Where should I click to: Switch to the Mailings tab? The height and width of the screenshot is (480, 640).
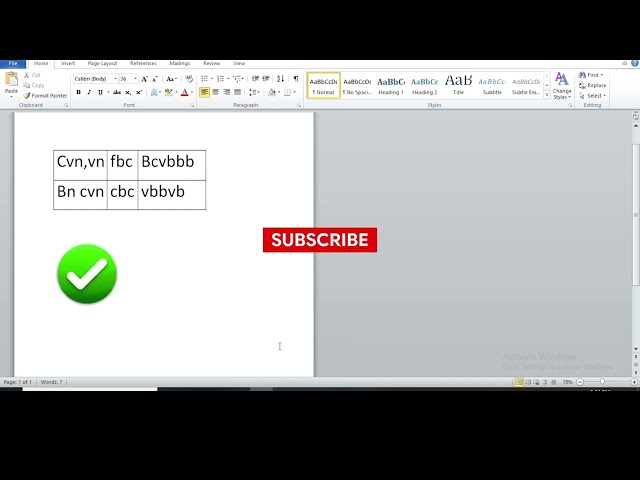180,64
